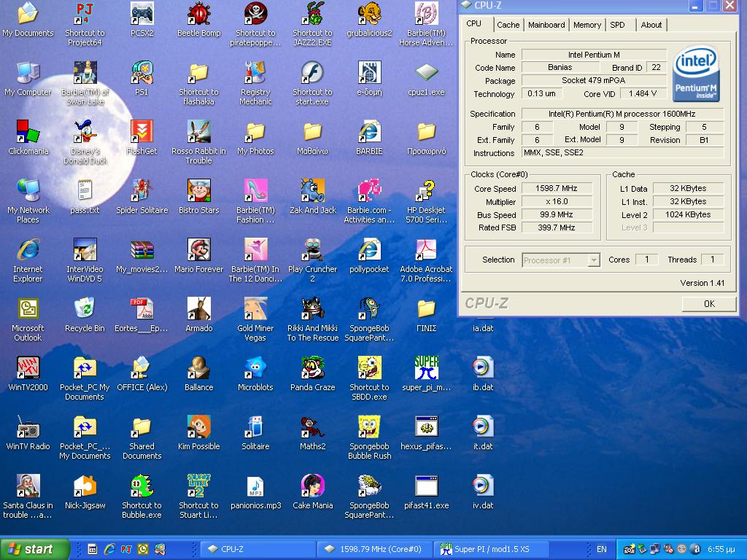747x560 pixels.
Task: Switch to the About tab
Action: 651,25
